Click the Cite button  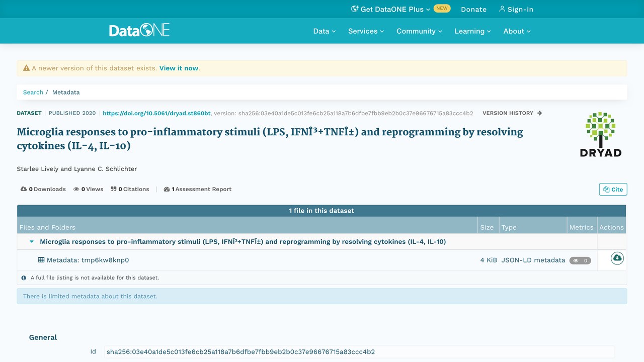click(613, 190)
